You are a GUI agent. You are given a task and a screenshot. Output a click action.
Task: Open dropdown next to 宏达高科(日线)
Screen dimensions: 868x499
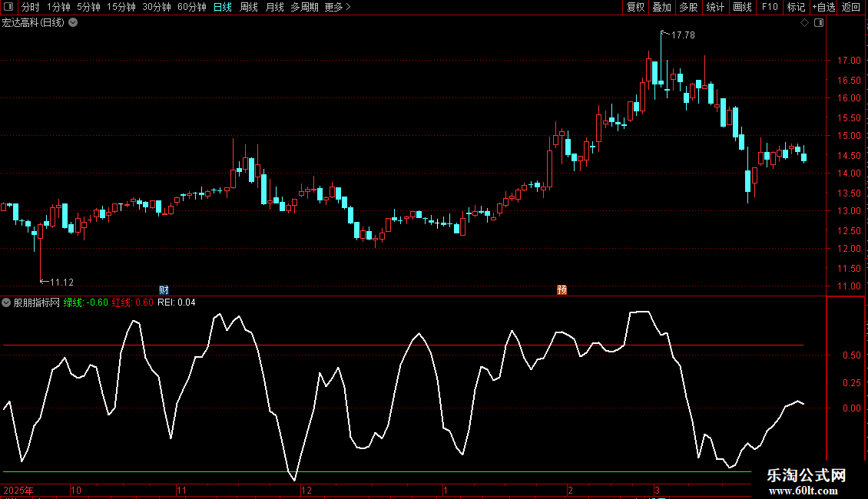coord(73,23)
